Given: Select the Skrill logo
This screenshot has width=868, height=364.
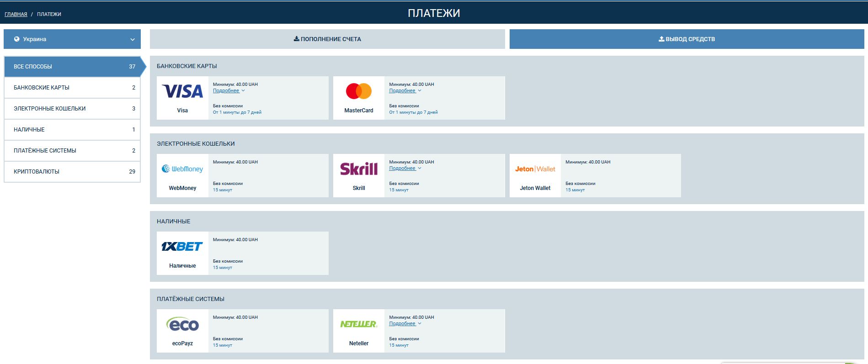Looking at the screenshot, I should point(359,169).
